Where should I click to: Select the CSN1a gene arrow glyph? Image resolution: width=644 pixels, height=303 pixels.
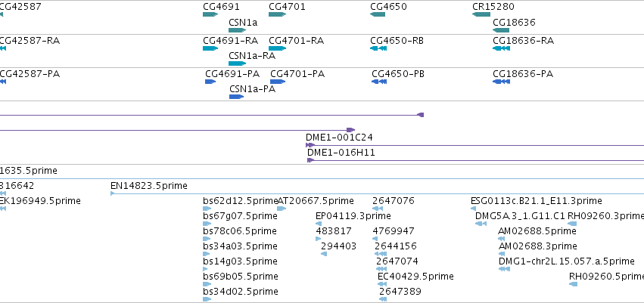click(238, 30)
